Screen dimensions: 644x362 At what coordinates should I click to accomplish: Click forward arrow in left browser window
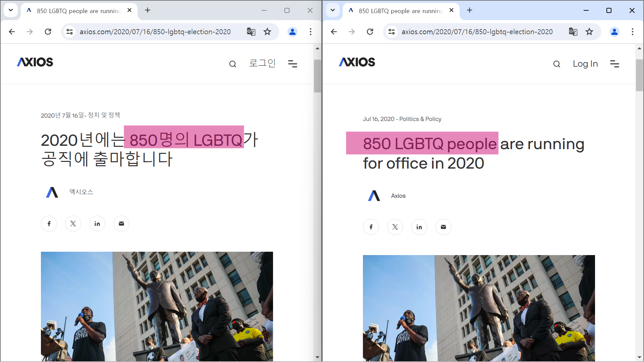coord(30,32)
